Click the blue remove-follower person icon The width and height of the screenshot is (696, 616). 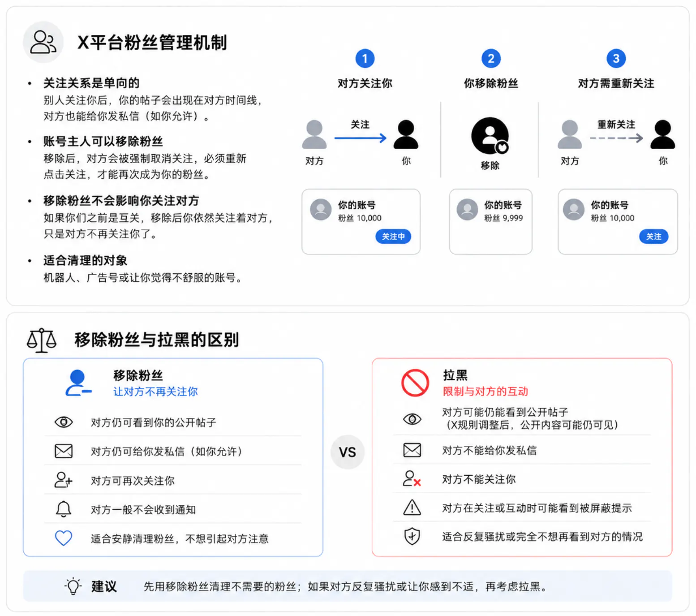point(78,383)
